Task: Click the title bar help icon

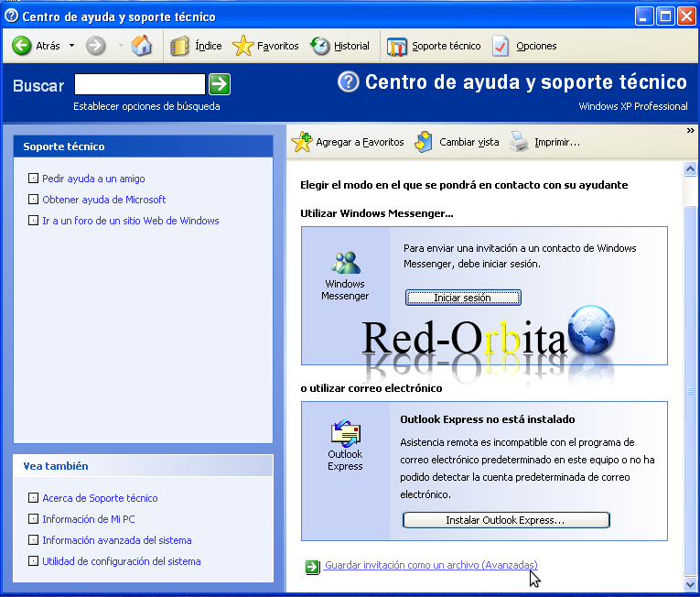Action: tap(11, 16)
